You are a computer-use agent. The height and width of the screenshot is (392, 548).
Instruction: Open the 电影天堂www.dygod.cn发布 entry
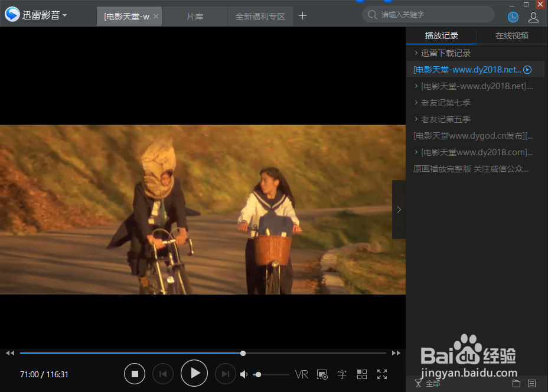(x=473, y=136)
